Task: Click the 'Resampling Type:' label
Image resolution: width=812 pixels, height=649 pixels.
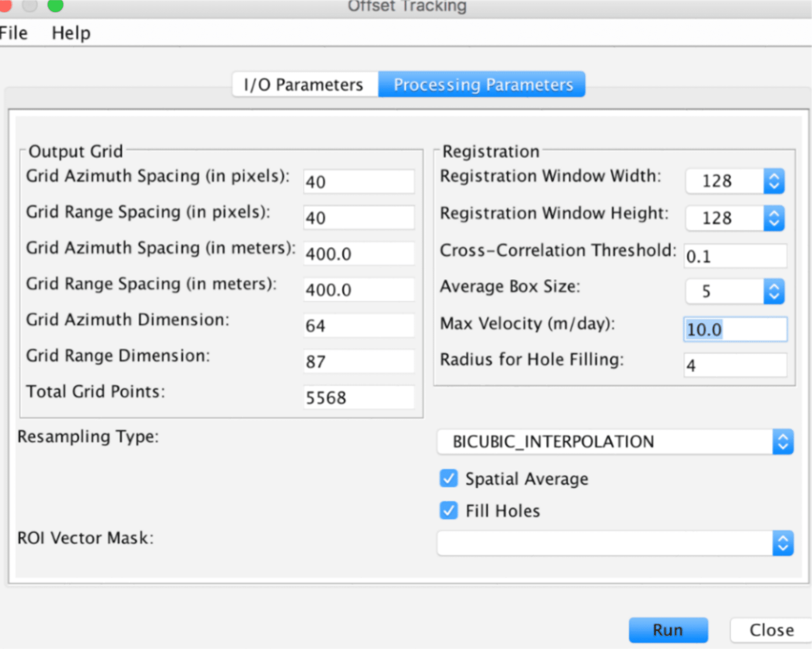Action: coord(88,436)
